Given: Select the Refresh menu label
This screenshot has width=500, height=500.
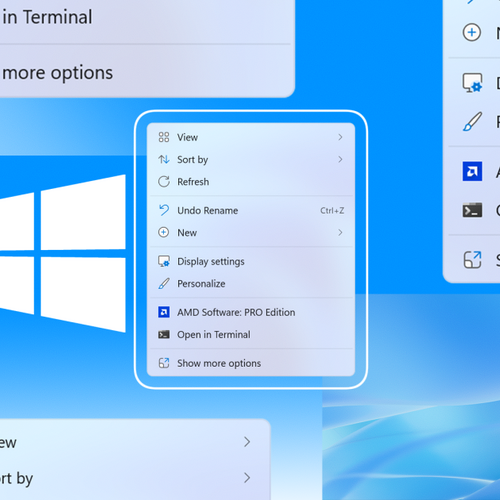Looking at the screenshot, I should (x=193, y=182).
